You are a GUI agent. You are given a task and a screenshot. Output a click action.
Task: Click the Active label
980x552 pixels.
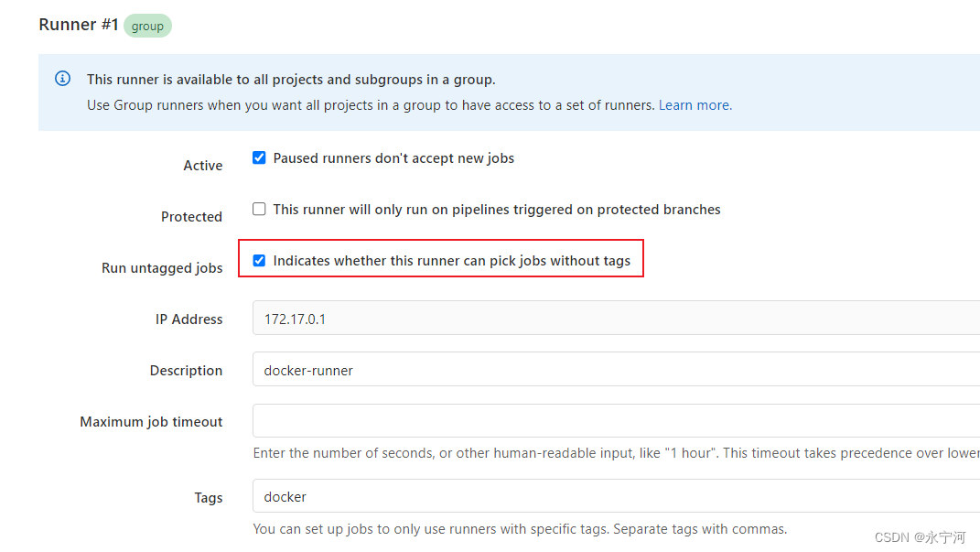[202, 165]
